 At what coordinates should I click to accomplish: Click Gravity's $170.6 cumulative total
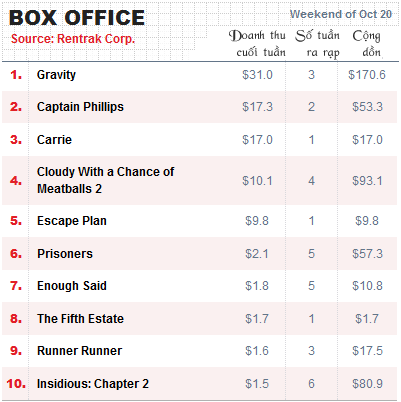(367, 75)
